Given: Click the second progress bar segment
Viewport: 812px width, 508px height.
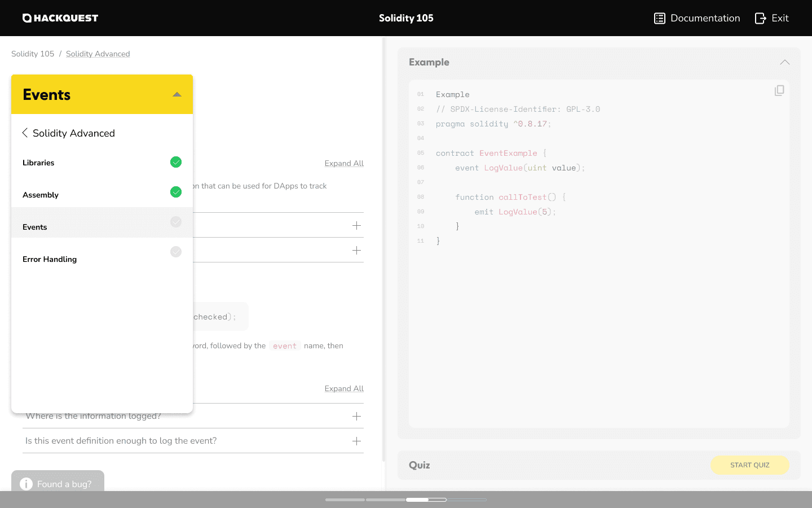Looking at the screenshot, I should point(386,500).
